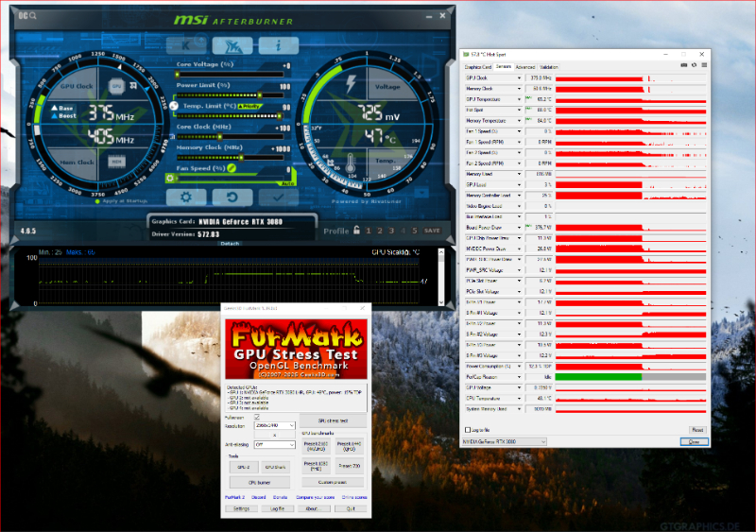Click FurMark Settings button
Viewport: 756px width, 532px height.
[x=242, y=508]
